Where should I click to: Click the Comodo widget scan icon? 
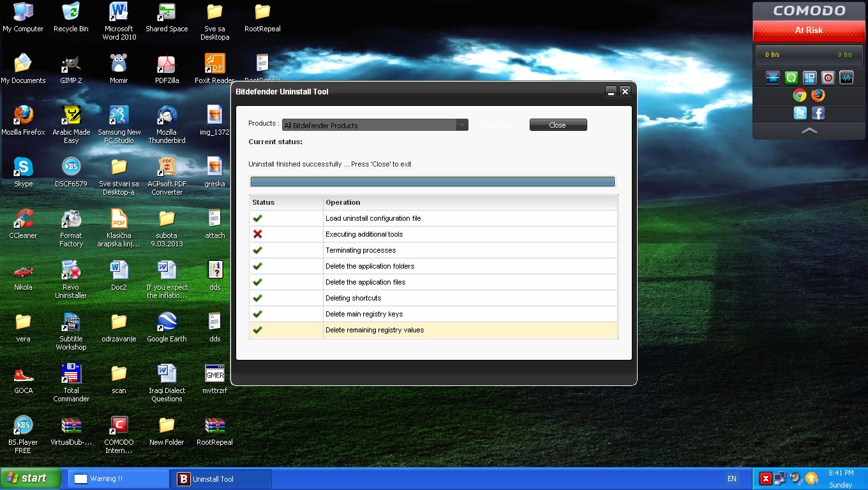772,78
